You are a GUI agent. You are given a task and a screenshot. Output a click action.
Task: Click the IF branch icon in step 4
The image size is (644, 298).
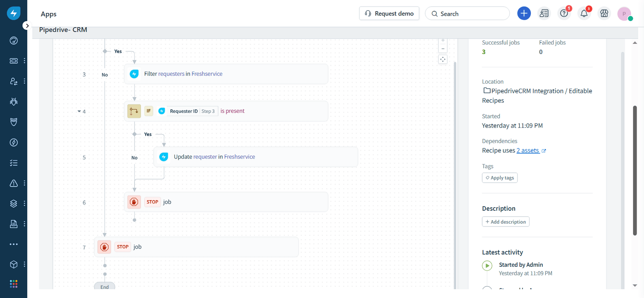[134, 111]
